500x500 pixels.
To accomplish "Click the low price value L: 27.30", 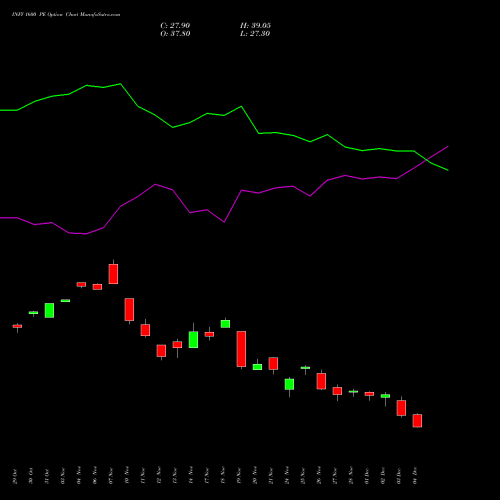I will [255, 34].
